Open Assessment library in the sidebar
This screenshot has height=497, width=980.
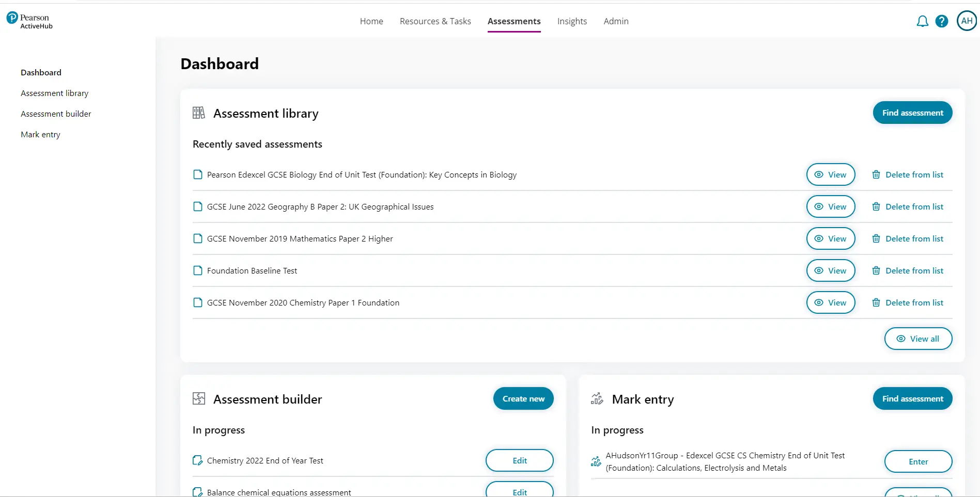tap(54, 93)
